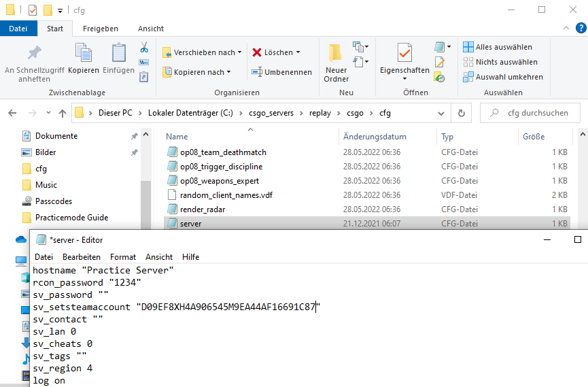Click Dieser PC in the address path

(116, 113)
